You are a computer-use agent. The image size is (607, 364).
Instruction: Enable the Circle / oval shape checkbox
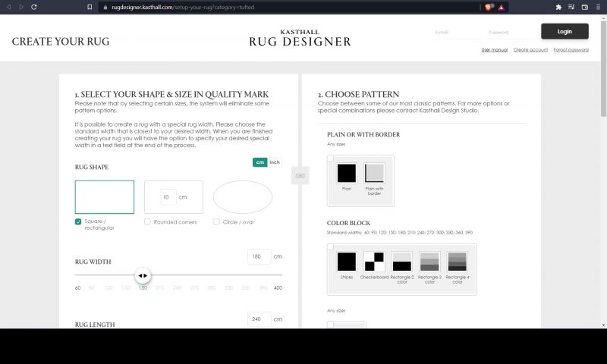coord(216,222)
